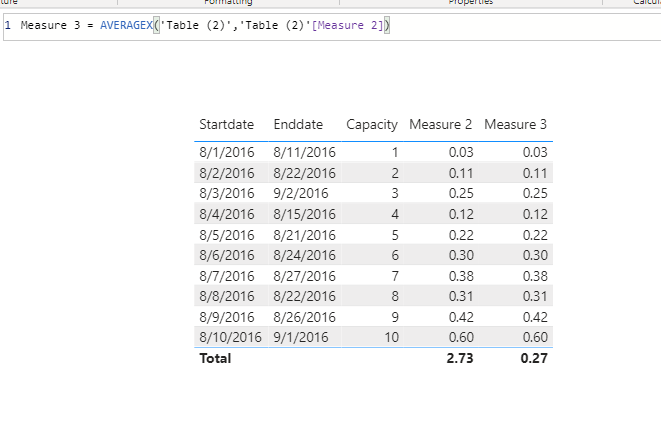Select the 8/1/2016 Startdate cell
Image resolution: width=661 pixels, height=445 pixels.
point(227,152)
